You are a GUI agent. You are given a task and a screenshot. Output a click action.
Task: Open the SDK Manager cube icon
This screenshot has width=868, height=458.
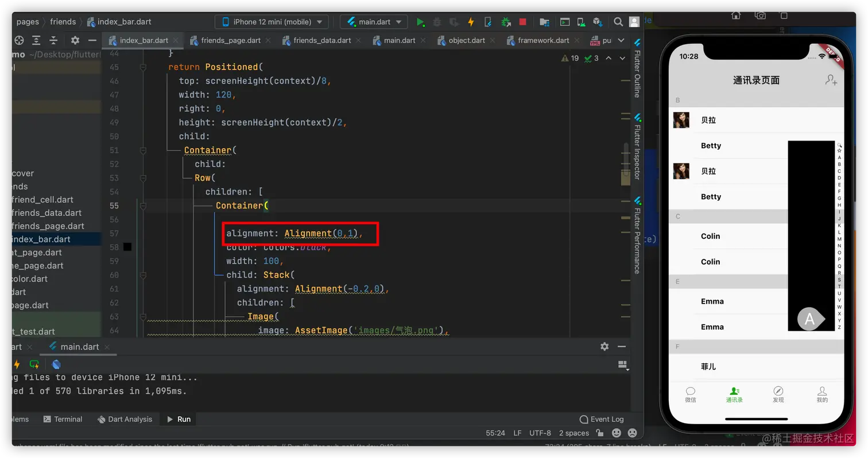(598, 22)
